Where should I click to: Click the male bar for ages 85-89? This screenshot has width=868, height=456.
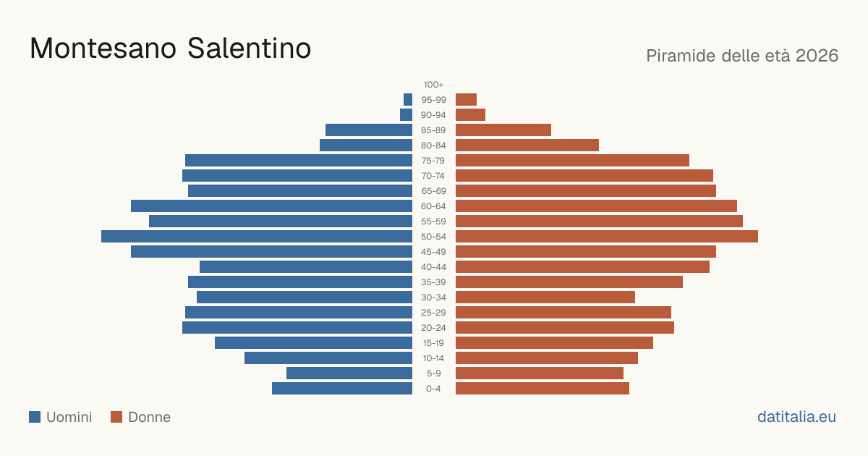click(369, 130)
